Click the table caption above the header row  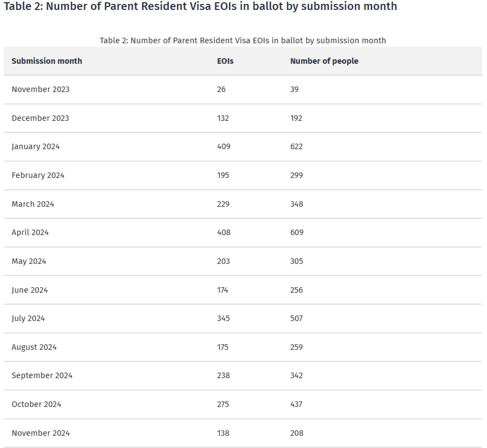[x=243, y=40]
